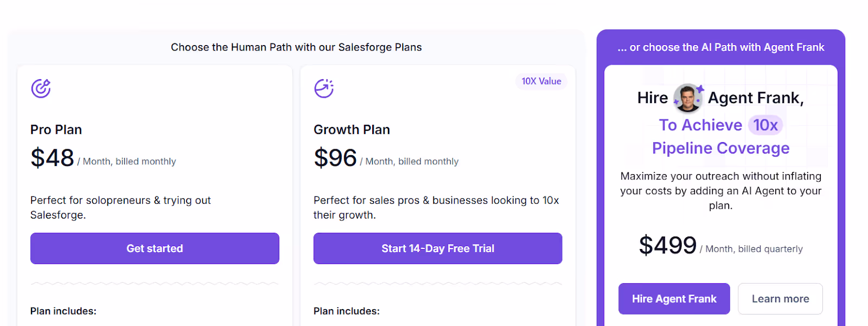Click the Growth Plan icon
Viewport: 868px width, 326px height.
pos(324,88)
